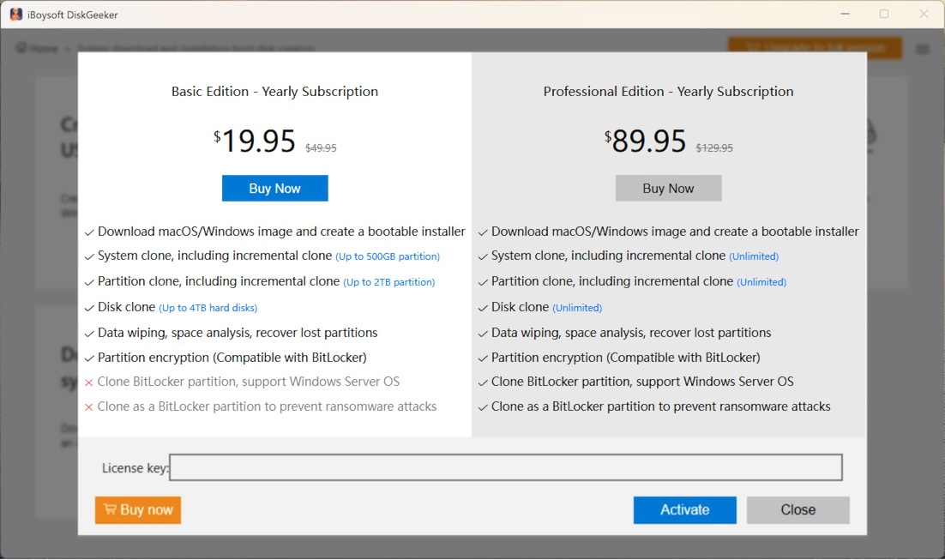
Task: Click Buy Now under Basic Edition pricing
Action: click(x=274, y=188)
